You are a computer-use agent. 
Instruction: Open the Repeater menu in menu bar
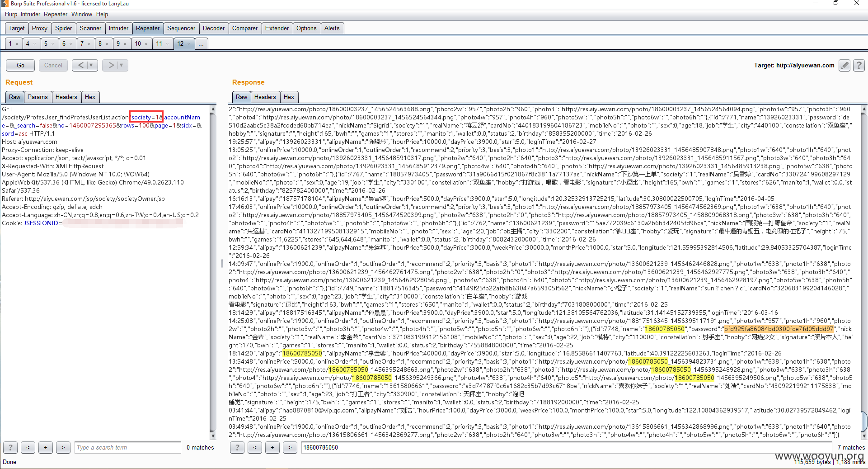[56, 14]
